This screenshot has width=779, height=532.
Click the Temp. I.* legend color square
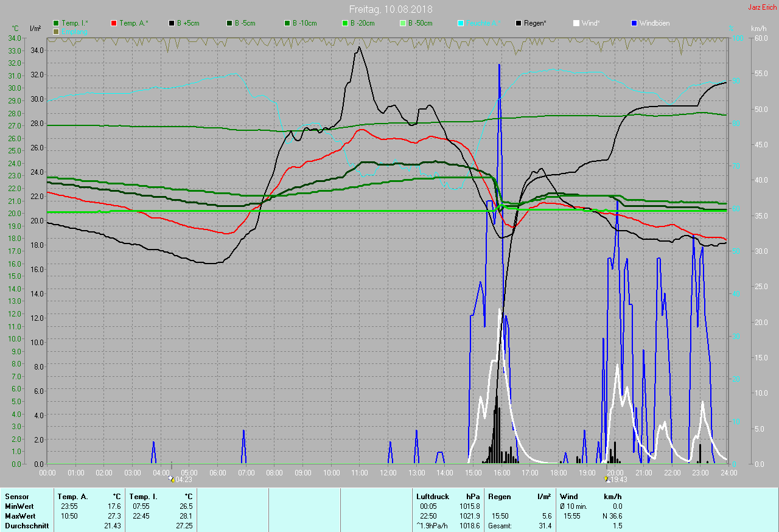point(56,23)
